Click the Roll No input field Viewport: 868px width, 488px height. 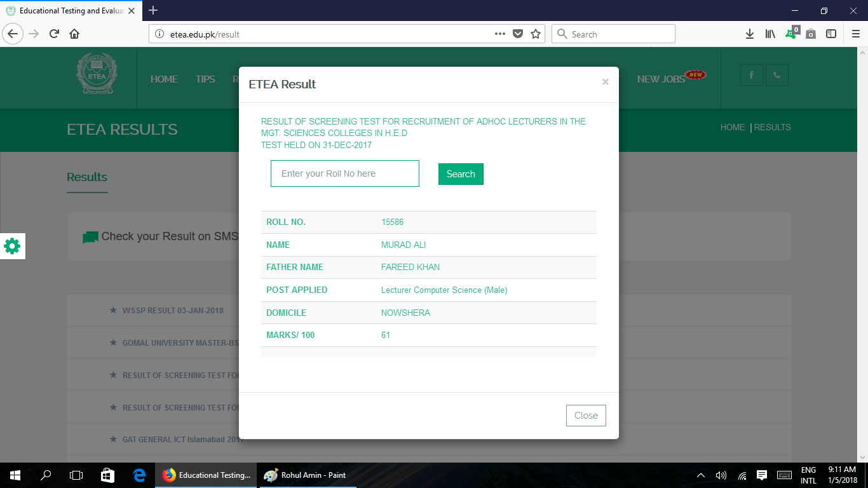pyautogui.click(x=345, y=173)
